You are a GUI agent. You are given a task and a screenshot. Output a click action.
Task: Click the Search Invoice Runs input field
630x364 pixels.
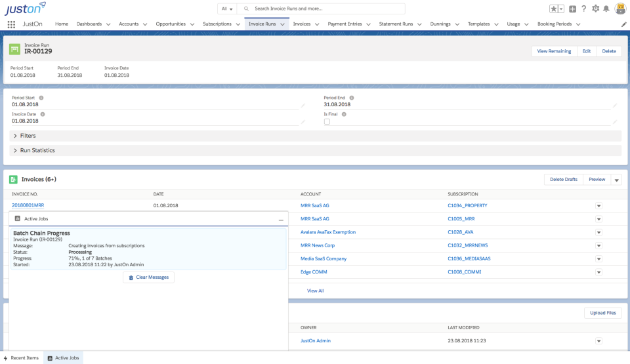pyautogui.click(x=322, y=9)
